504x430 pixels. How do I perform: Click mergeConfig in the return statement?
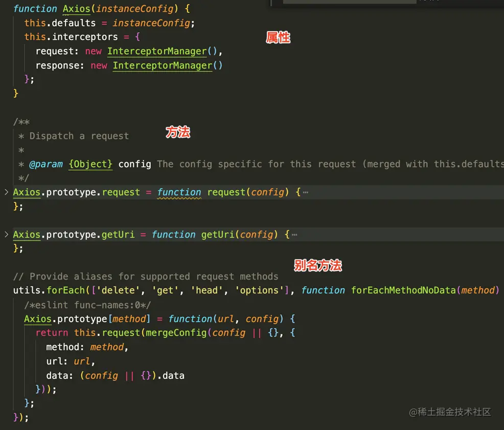(176, 333)
